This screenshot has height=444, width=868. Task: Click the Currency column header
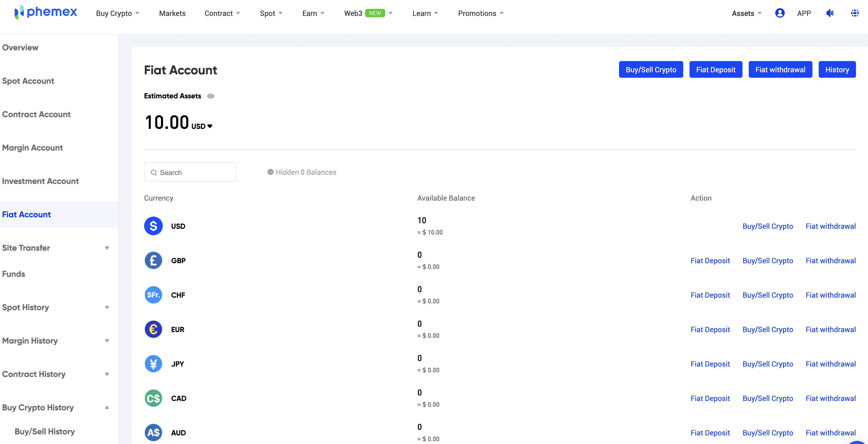pos(158,198)
